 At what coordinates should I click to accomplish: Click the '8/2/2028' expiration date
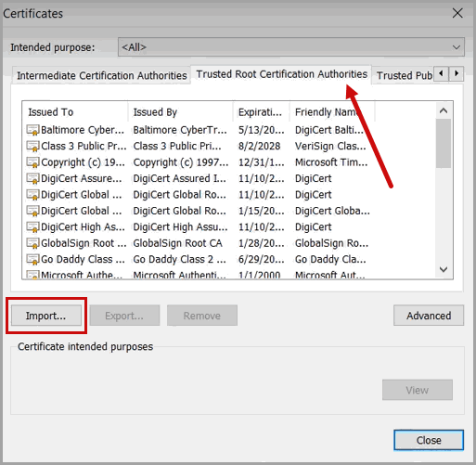(259, 146)
